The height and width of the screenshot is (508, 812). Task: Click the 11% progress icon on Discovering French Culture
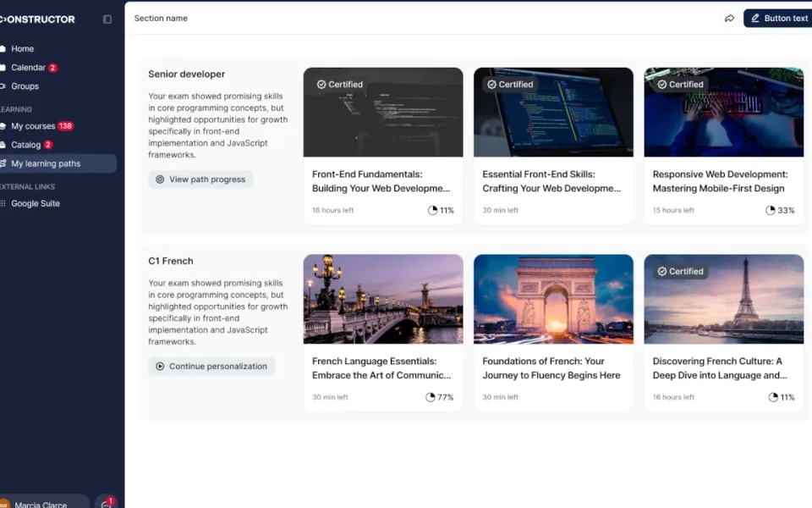pos(773,397)
